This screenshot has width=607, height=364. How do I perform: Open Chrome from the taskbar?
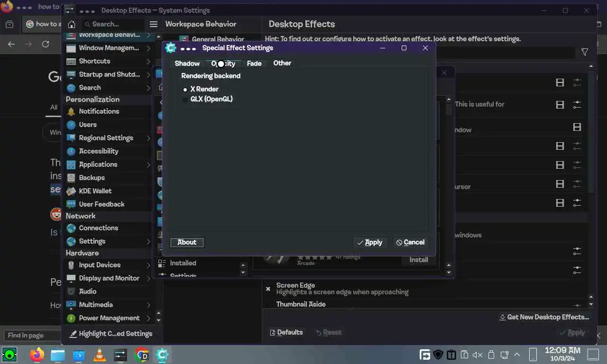tap(141, 355)
